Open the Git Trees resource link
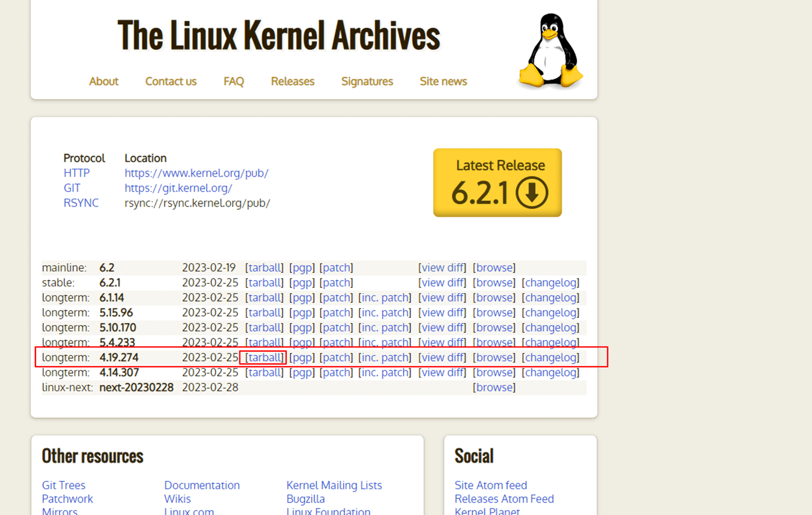 [64, 485]
